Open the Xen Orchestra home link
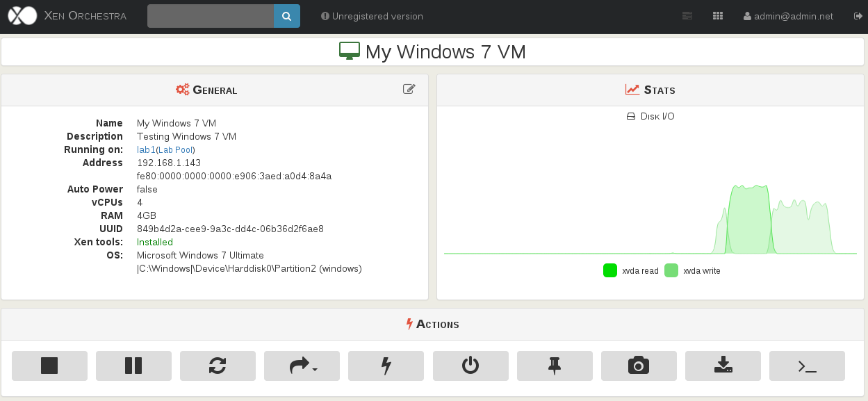 (85, 16)
